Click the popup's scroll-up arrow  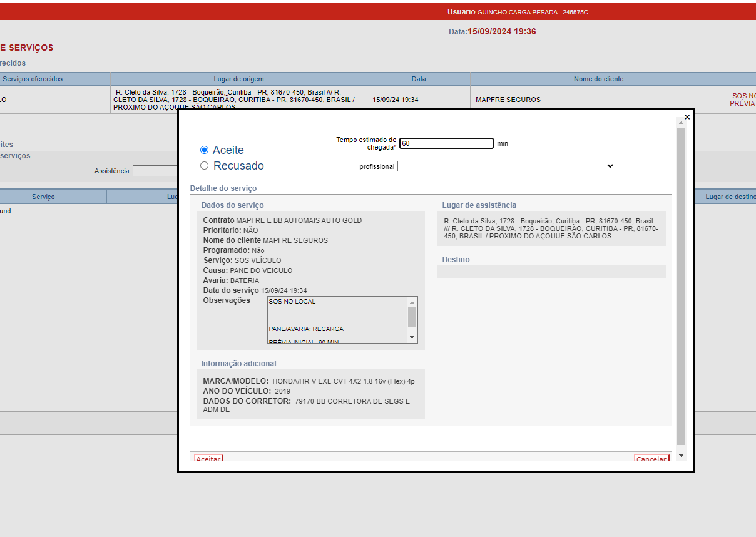coord(681,124)
